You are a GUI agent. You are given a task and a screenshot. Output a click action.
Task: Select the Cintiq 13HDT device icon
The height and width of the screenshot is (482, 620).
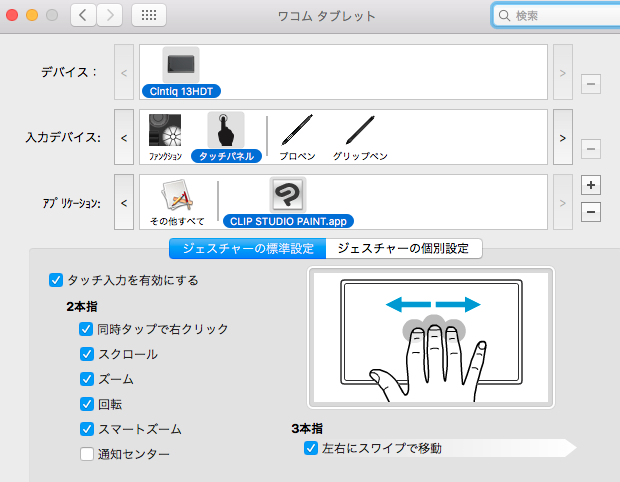[181, 65]
